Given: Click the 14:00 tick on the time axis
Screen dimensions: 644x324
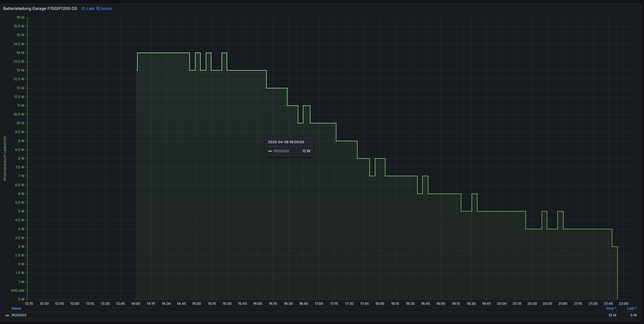Looking at the screenshot, I should click(x=135, y=304).
